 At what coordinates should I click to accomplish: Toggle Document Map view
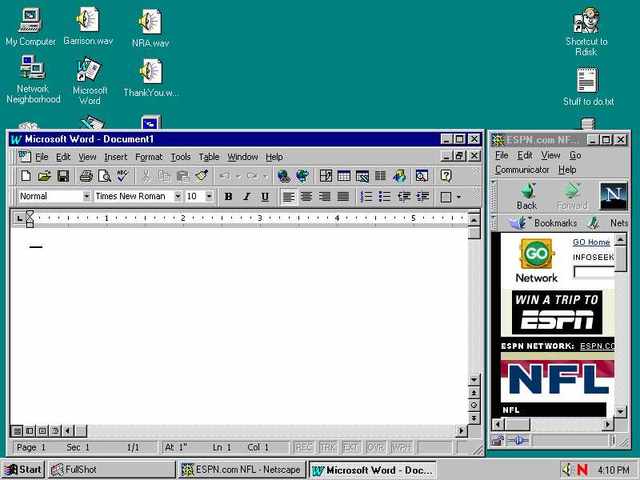(x=422, y=176)
